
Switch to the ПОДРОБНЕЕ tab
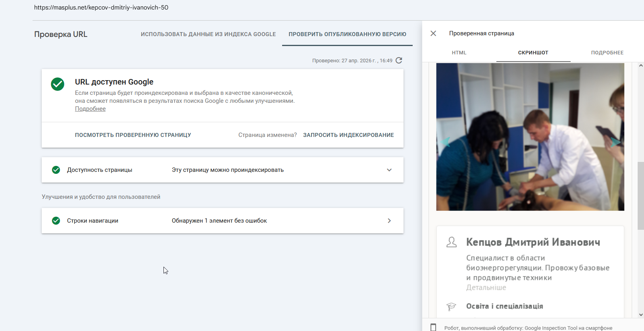point(607,52)
